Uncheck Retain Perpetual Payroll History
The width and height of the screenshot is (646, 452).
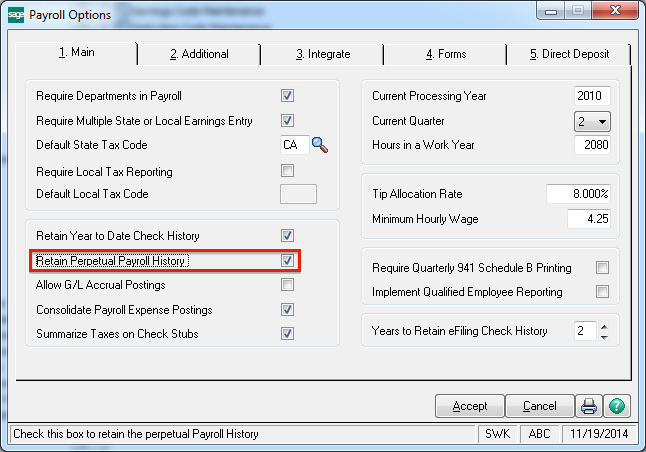(288, 261)
